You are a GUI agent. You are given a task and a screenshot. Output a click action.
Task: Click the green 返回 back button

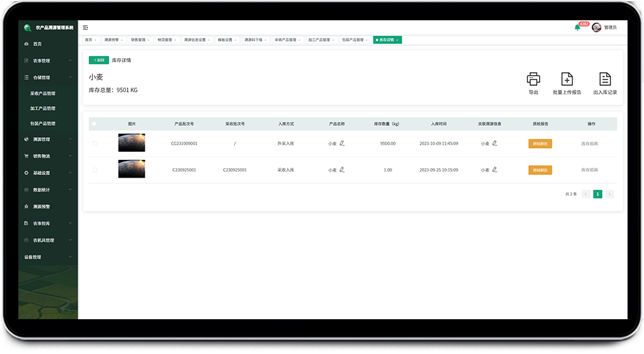point(99,60)
